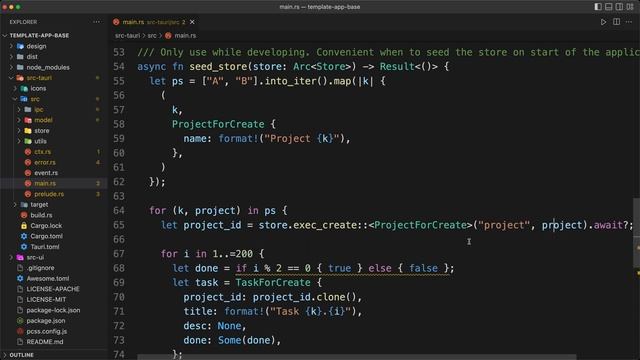This screenshot has width=640, height=360.
Task: Close the main.rs editor tab
Action: 192,22
